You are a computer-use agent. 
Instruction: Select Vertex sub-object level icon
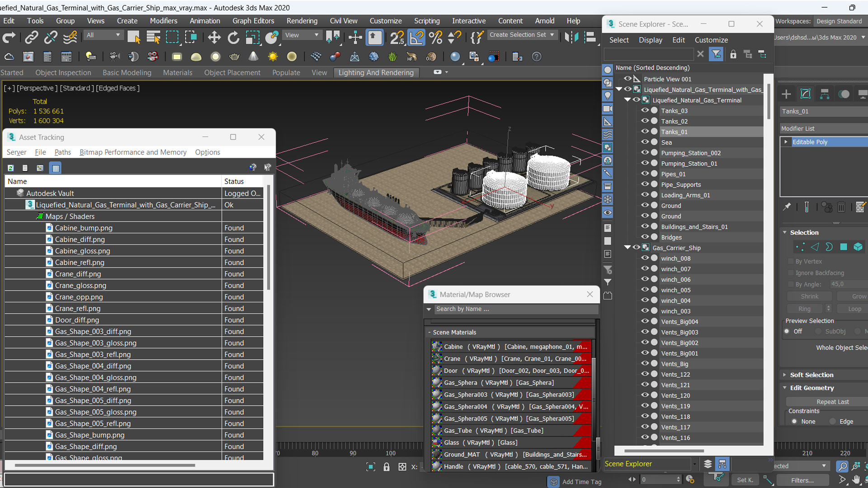[x=800, y=247]
